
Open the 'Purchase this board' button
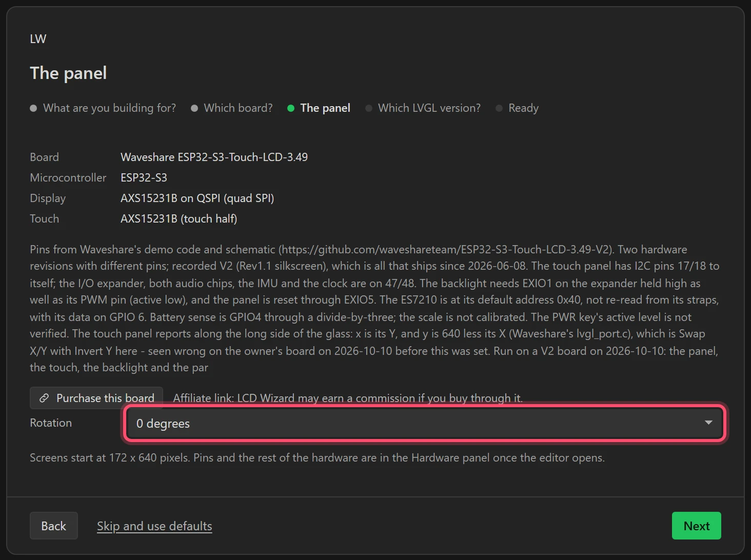[96, 398]
